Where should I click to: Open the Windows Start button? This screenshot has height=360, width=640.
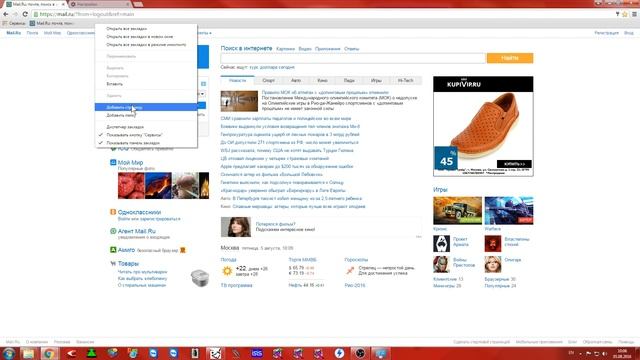(9, 353)
